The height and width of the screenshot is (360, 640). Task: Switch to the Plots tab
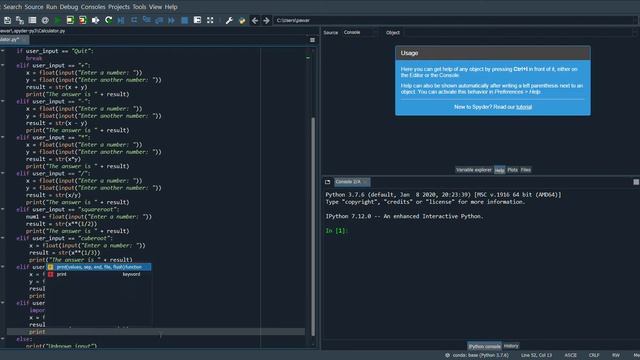513,170
